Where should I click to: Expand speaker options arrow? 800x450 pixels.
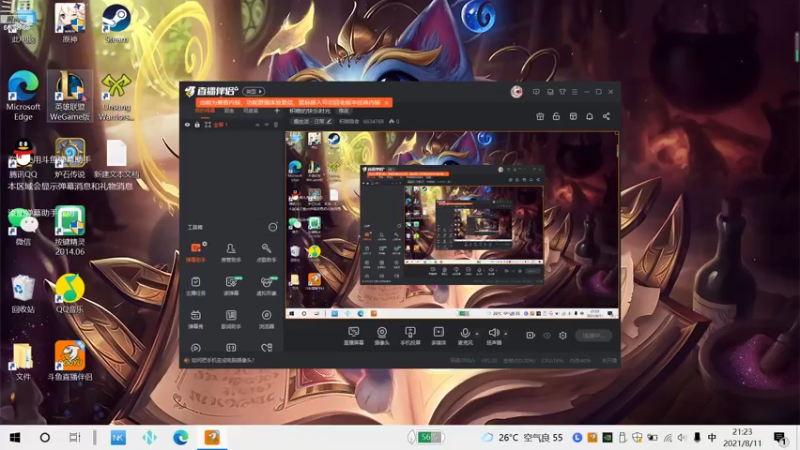(x=506, y=334)
